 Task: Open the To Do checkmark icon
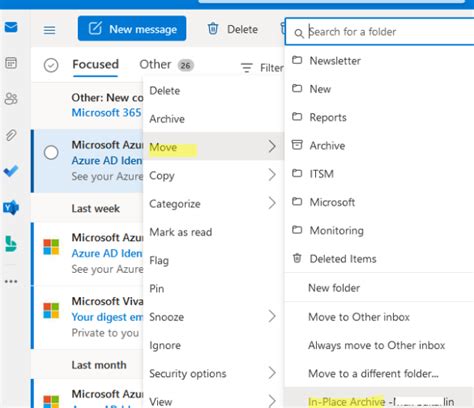(11, 171)
